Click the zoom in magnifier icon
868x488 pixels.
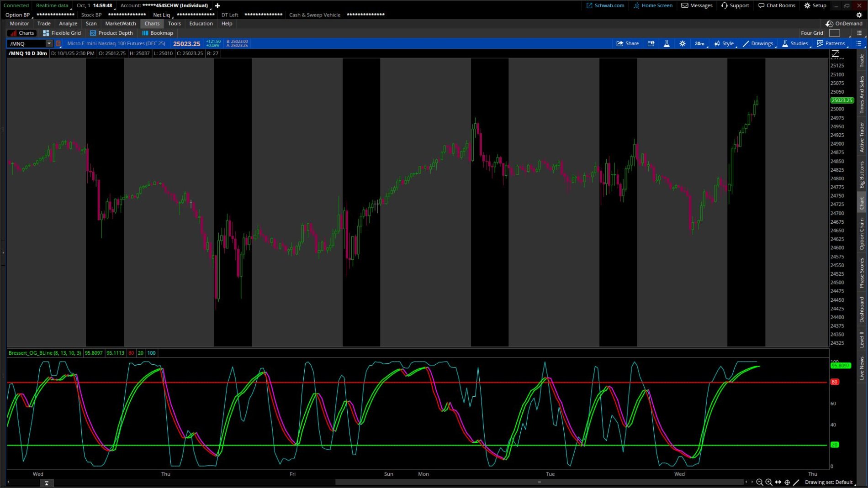(x=769, y=482)
